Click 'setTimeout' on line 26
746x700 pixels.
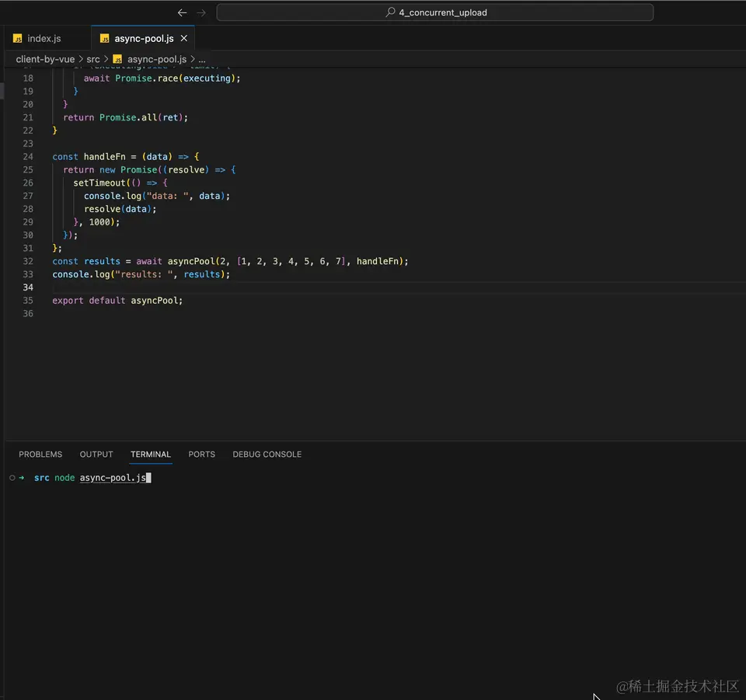[x=99, y=183]
